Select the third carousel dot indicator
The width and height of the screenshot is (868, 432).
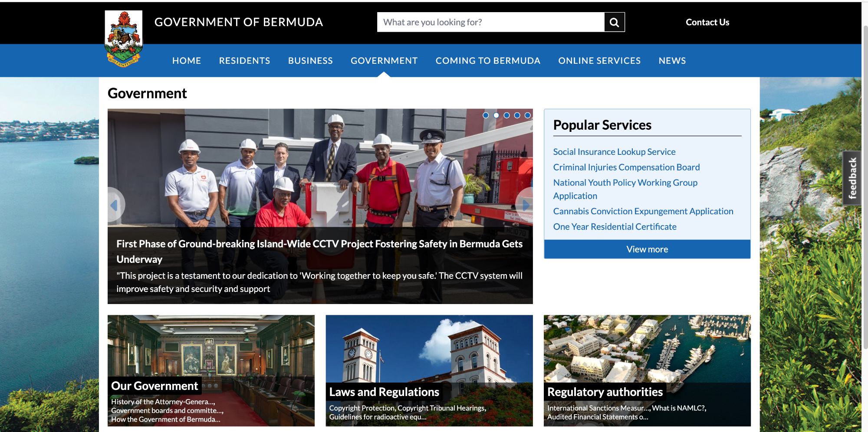click(x=506, y=115)
